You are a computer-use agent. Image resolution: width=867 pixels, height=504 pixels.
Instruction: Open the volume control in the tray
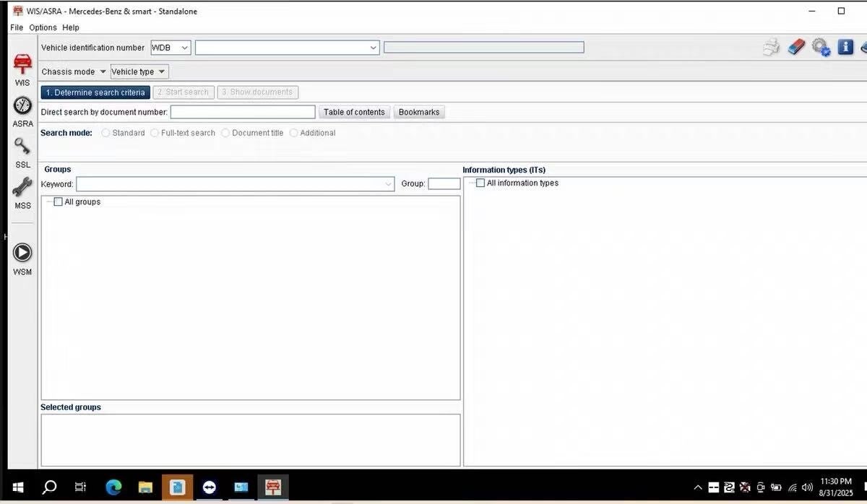point(807,487)
